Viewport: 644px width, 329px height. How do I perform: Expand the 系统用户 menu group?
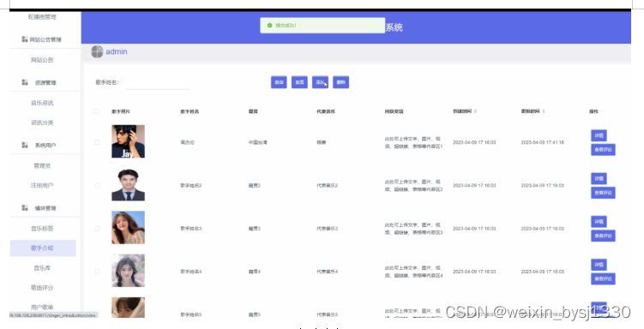(x=45, y=145)
